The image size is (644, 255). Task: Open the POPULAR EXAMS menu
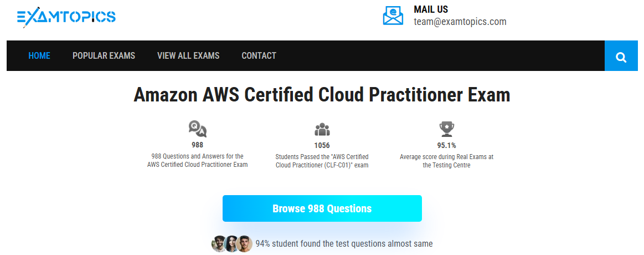pos(104,55)
